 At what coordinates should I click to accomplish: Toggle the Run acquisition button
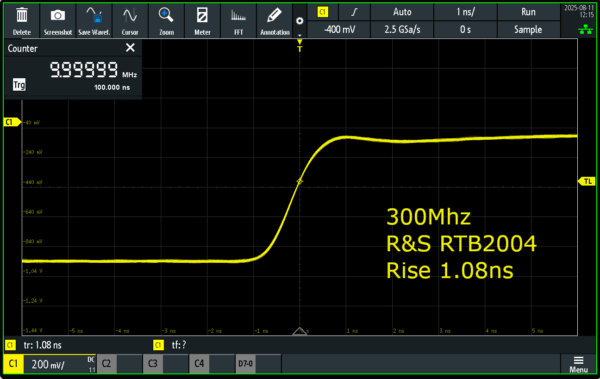pos(528,12)
